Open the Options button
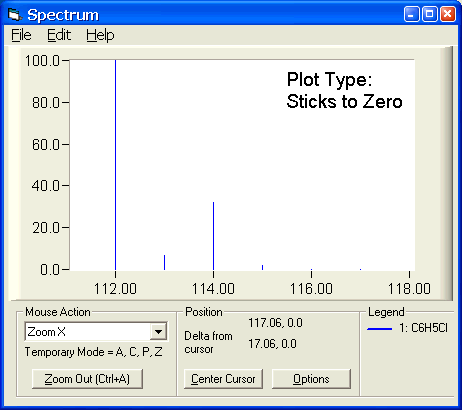This screenshot has width=462, height=410. [311, 379]
